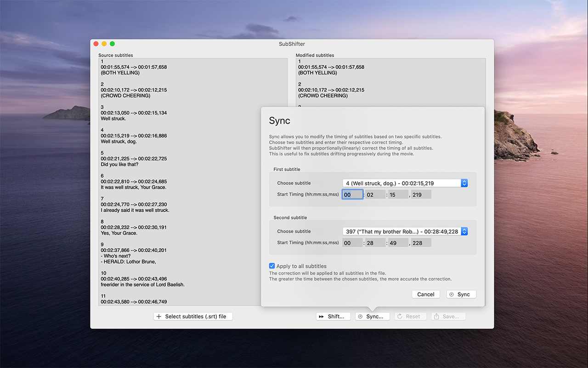Click the green zoom window button
The width and height of the screenshot is (588, 368).
[x=112, y=44]
